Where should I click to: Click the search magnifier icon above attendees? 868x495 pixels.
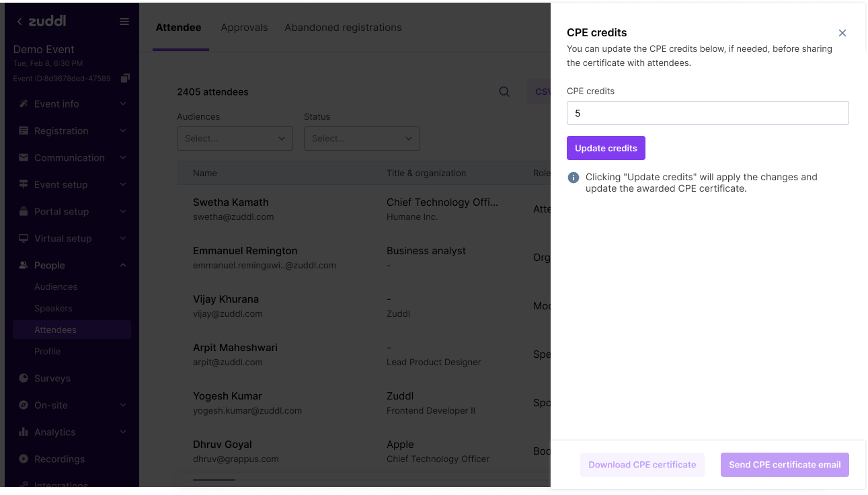504,92
